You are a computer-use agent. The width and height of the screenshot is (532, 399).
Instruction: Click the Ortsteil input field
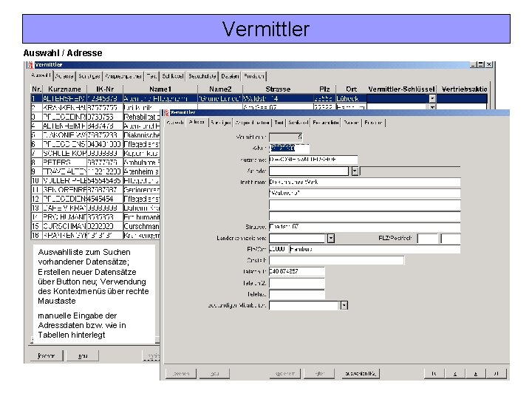pos(337,260)
